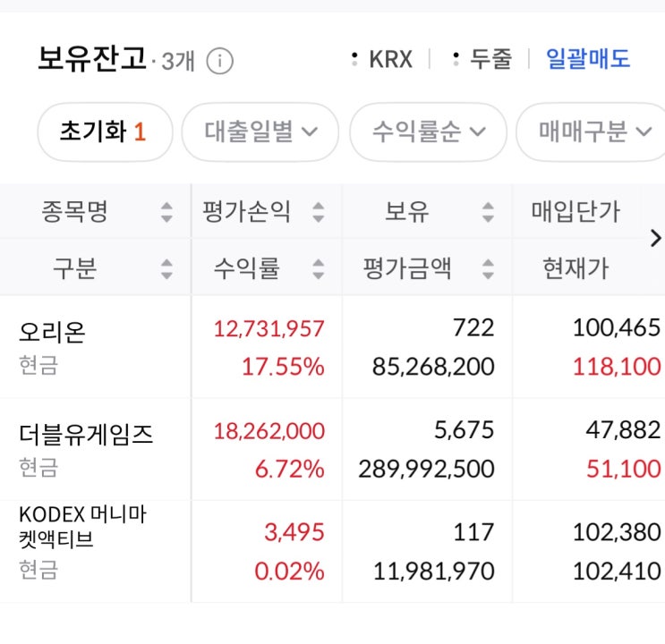This screenshot has height=644, width=665.
Task: Click the 매입단가 column header
Action: click(575, 212)
